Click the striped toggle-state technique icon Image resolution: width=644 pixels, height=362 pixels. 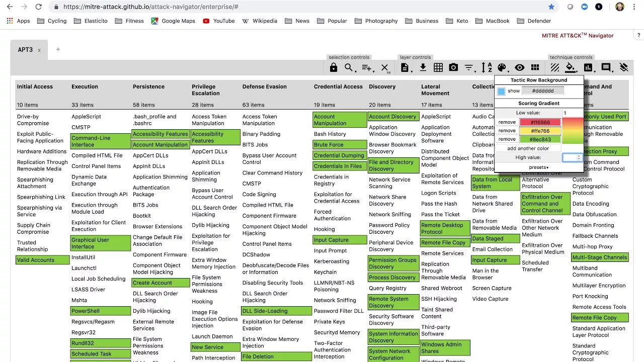[x=555, y=68]
